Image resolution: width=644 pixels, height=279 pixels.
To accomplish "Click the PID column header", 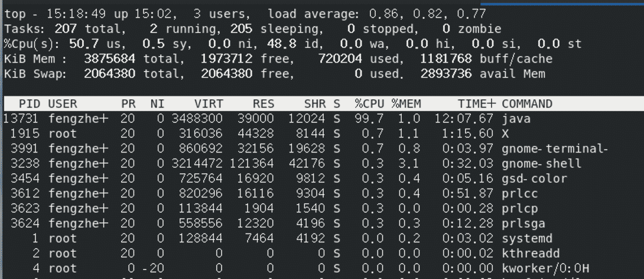I will [30, 104].
